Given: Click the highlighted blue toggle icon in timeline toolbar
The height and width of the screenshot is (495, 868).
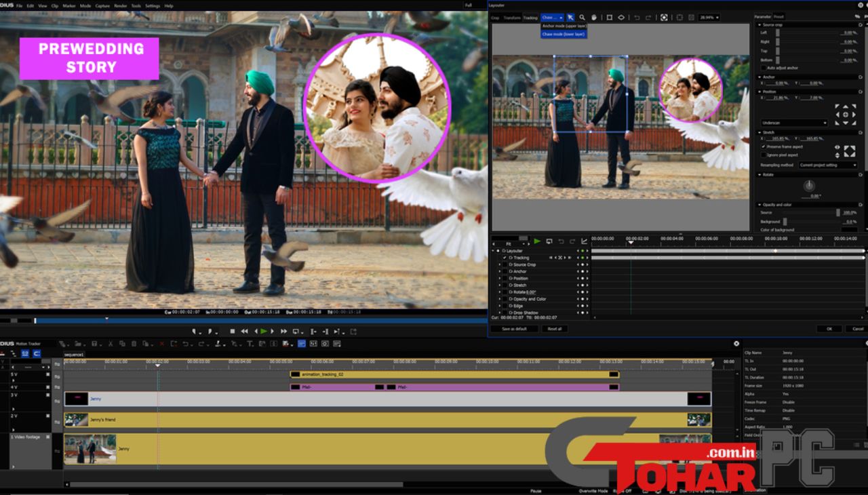Looking at the screenshot, I should (x=302, y=344).
